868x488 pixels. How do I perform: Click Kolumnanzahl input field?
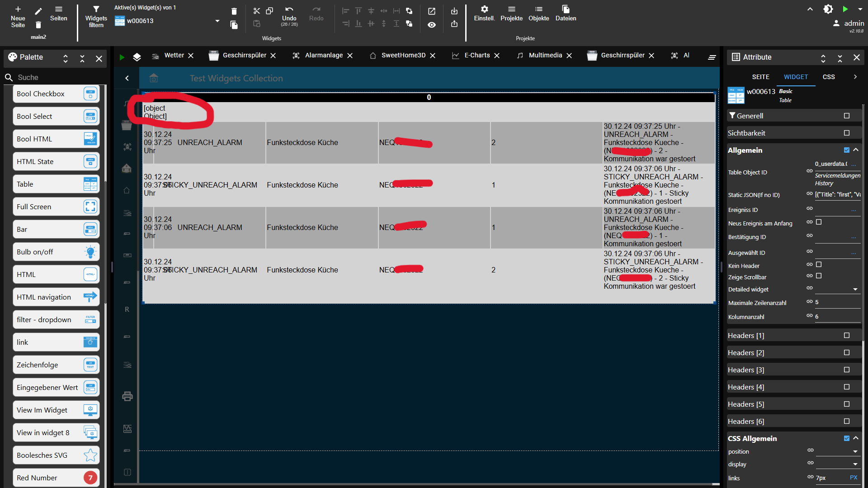pyautogui.click(x=837, y=317)
